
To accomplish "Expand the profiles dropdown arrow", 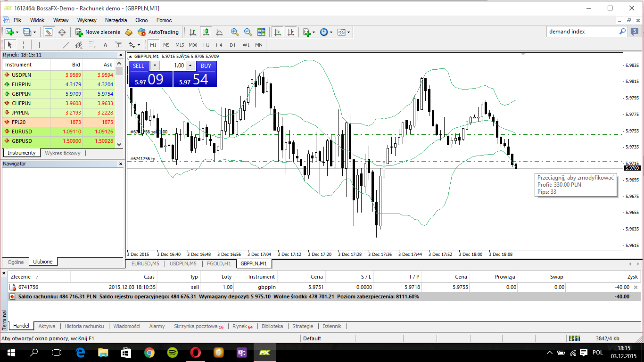I will [x=34, y=32].
